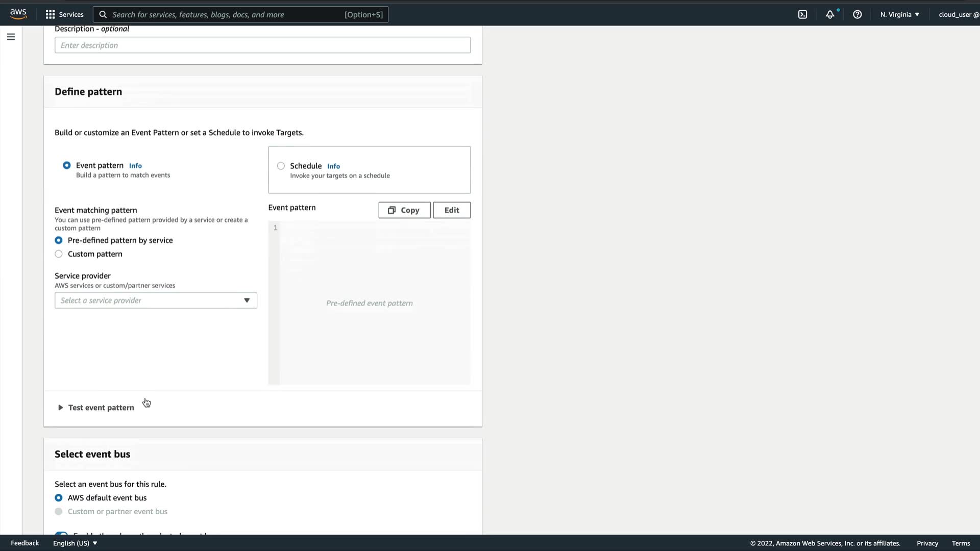Select the Schedule radio option

coord(281,166)
